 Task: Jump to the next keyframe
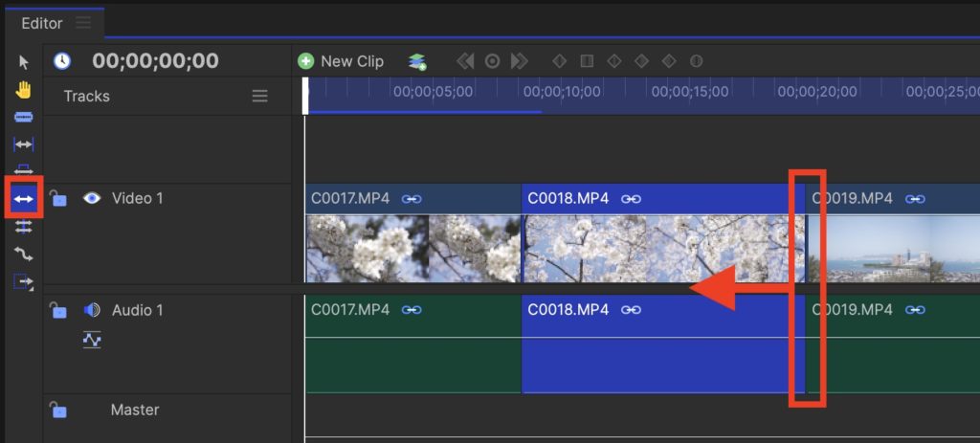pyautogui.click(x=520, y=61)
